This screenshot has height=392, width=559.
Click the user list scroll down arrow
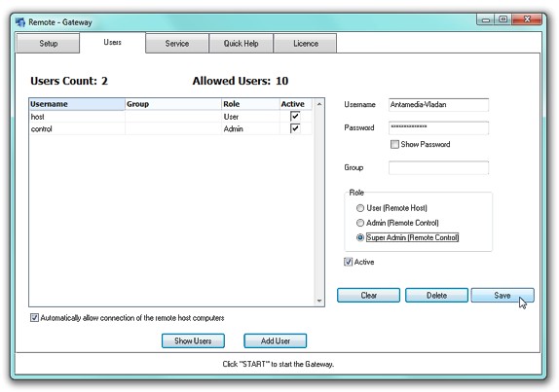tap(319, 301)
